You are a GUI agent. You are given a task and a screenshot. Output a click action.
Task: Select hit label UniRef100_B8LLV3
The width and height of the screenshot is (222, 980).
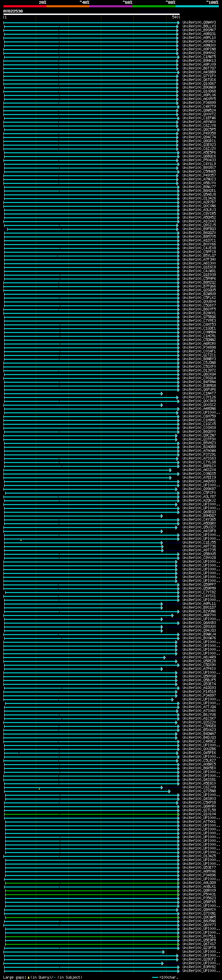point(199,26)
